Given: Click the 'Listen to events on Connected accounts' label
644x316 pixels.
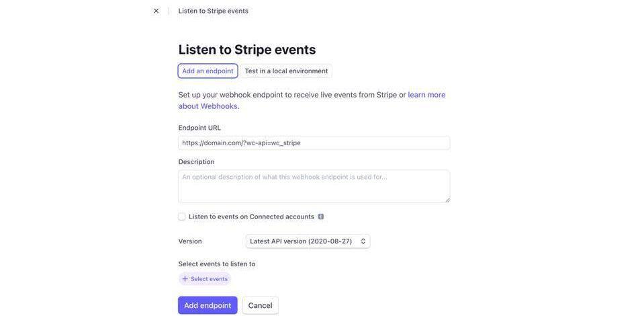Looking at the screenshot, I should pyautogui.click(x=251, y=216).
